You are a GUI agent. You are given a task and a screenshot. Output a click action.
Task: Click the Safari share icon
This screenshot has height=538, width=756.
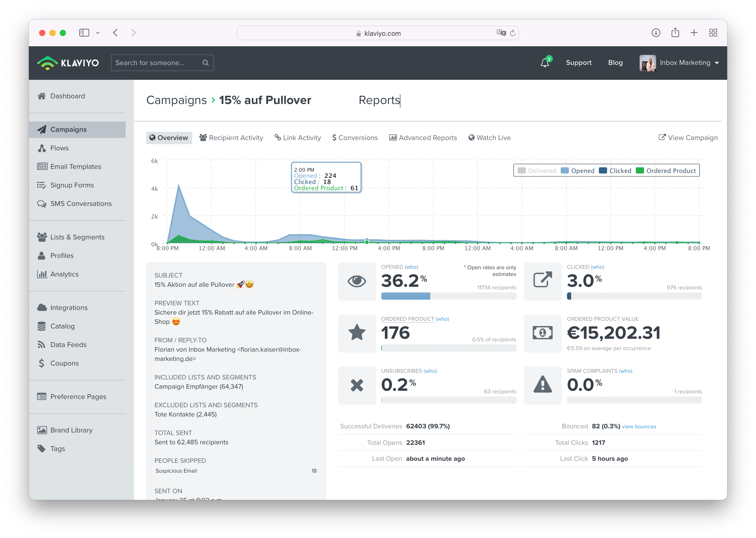click(675, 33)
